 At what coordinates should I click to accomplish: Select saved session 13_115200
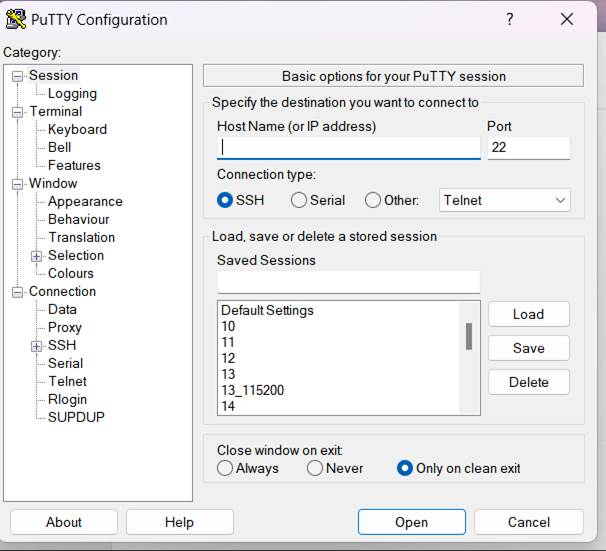point(252,390)
